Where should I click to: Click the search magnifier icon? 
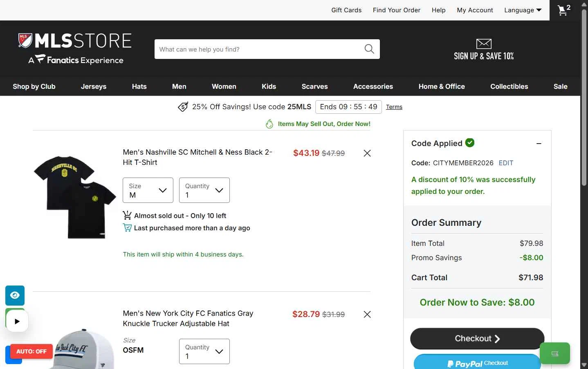pos(369,49)
